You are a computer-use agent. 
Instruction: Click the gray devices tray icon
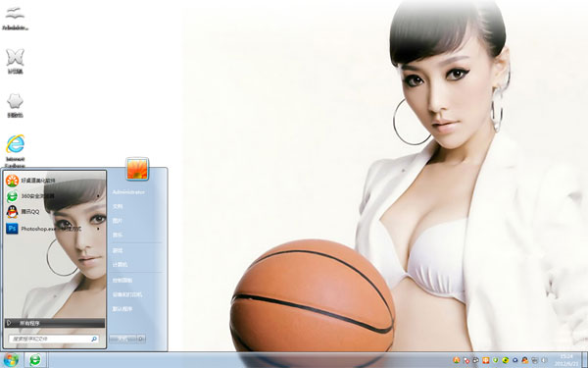pyautogui.click(x=476, y=360)
